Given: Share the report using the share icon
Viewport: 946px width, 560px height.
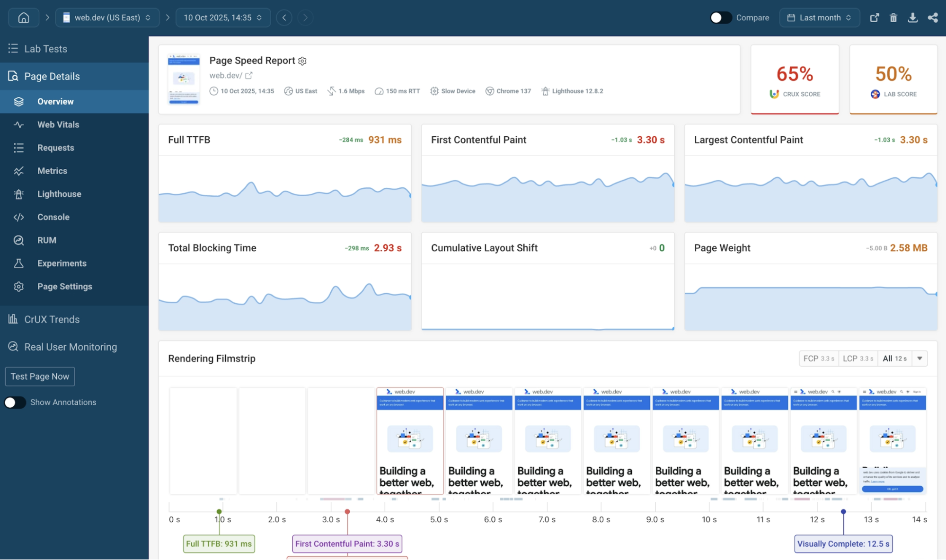Looking at the screenshot, I should [x=932, y=17].
